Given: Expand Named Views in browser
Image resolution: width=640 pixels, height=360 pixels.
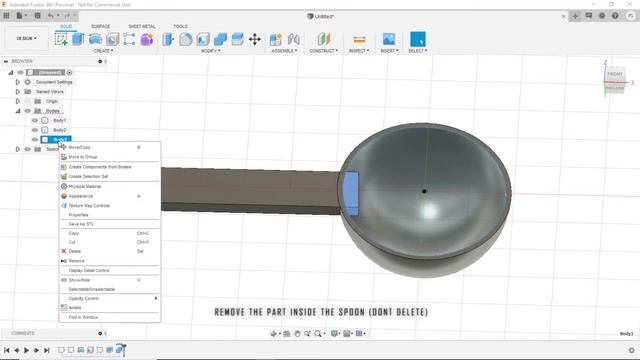Looking at the screenshot, I should (18, 91).
